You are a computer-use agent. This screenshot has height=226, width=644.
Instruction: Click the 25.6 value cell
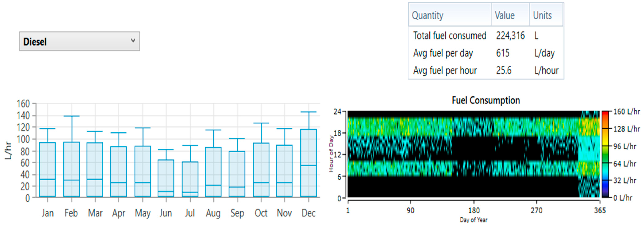click(x=504, y=71)
